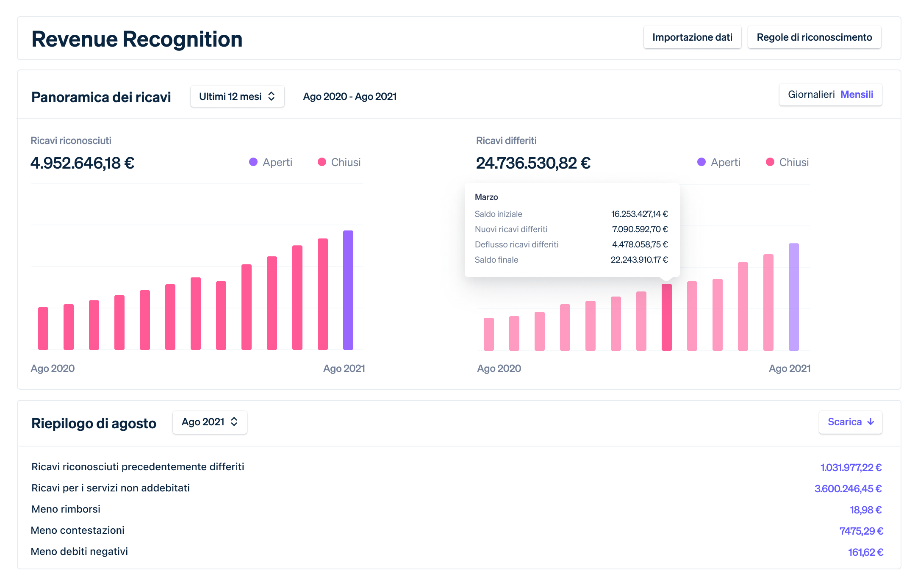Click the highlighted Marzo bar in Ricavi differiti chart
Screen dimensions: 915x588
[x=667, y=317]
